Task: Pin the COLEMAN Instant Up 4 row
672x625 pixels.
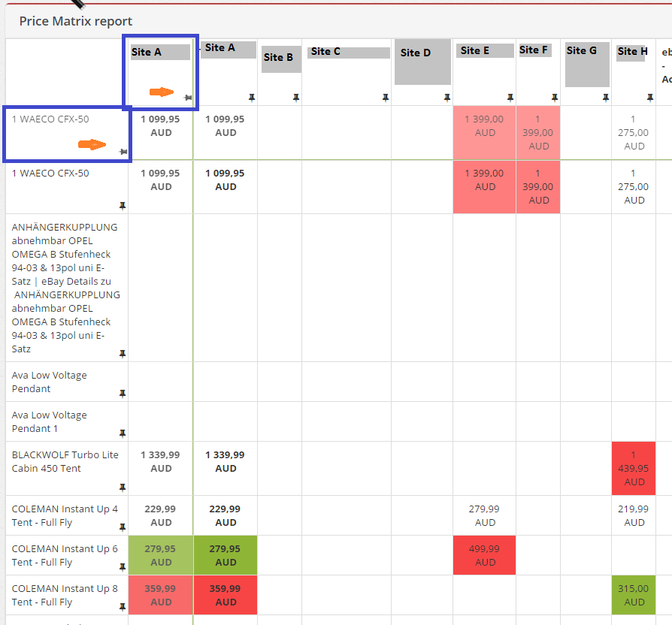Action: coord(123,527)
